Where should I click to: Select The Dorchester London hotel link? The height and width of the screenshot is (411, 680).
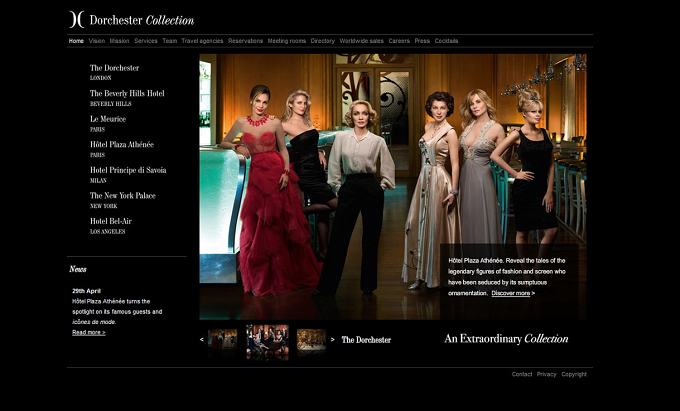114,72
